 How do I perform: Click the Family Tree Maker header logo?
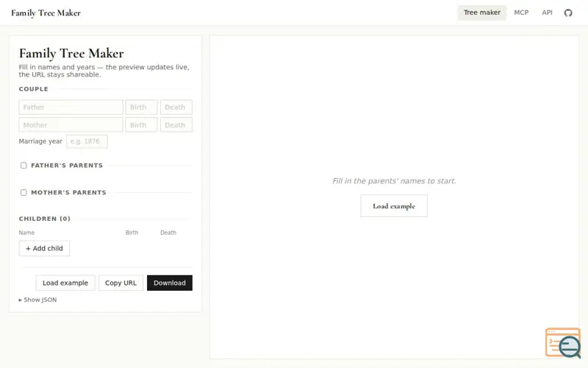46,13
